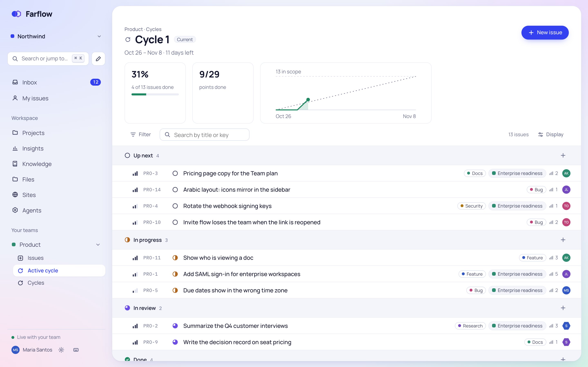Image resolution: width=588 pixels, height=367 pixels.
Task: Click the priority bars icon for PRO-3
Action: (135, 173)
